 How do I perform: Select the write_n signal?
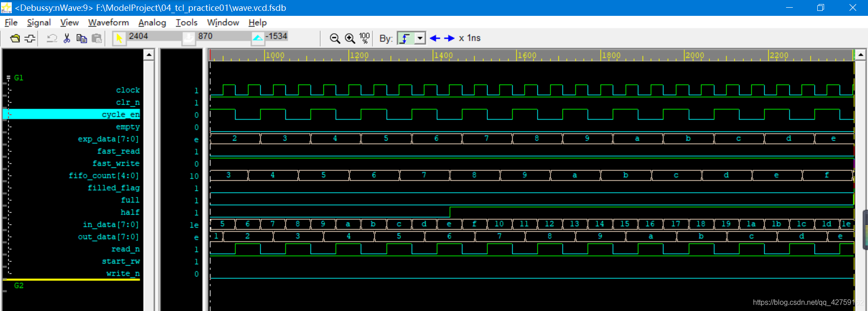(123, 273)
